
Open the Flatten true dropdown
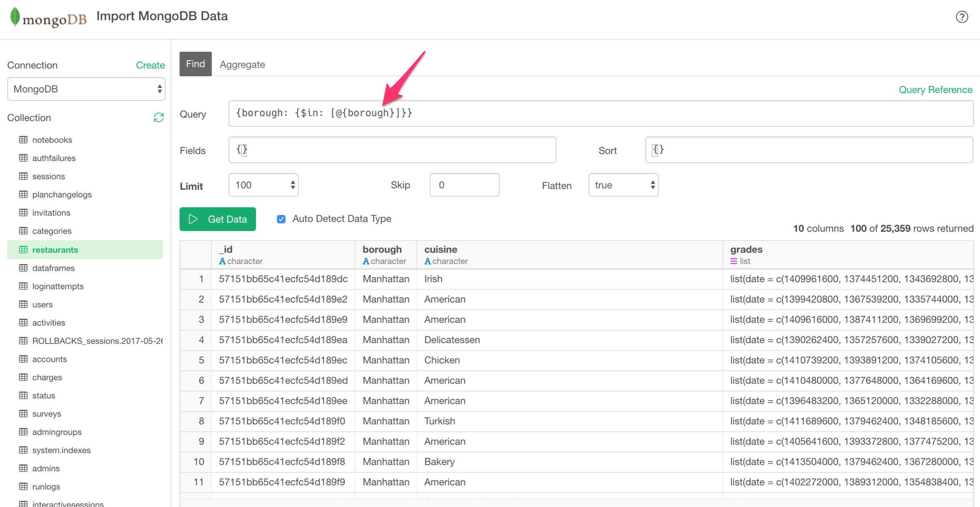tap(623, 185)
